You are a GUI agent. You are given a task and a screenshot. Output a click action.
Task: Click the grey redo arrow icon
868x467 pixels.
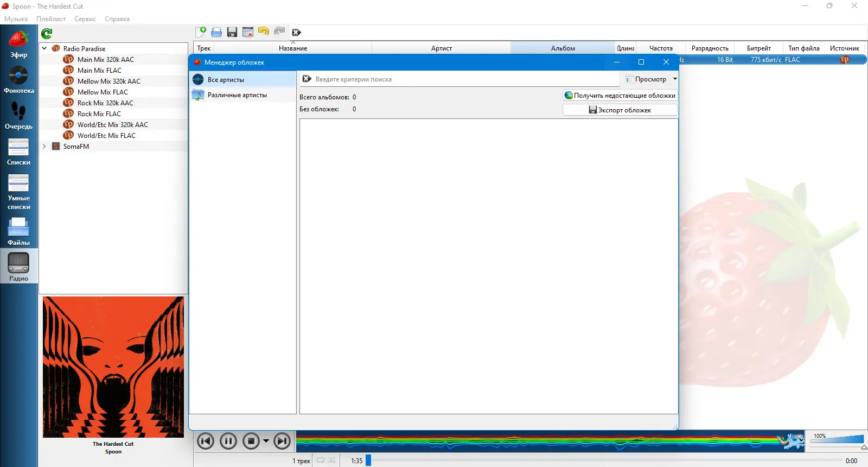(279, 31)
